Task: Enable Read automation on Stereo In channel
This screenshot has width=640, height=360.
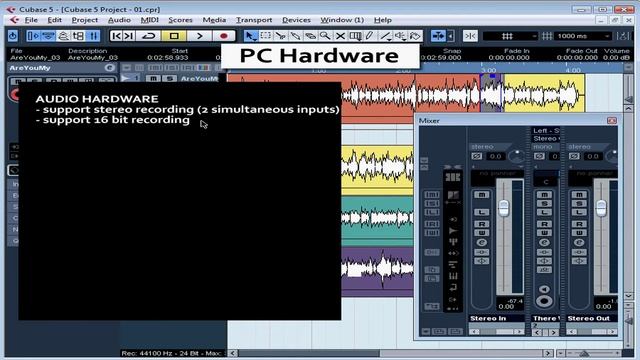Action: click(482, 224)
